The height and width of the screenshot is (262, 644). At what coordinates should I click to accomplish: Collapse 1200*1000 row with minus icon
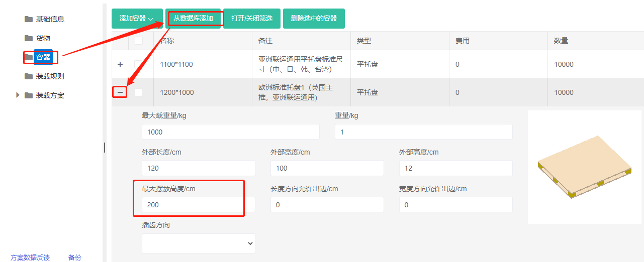coord(120,92)
